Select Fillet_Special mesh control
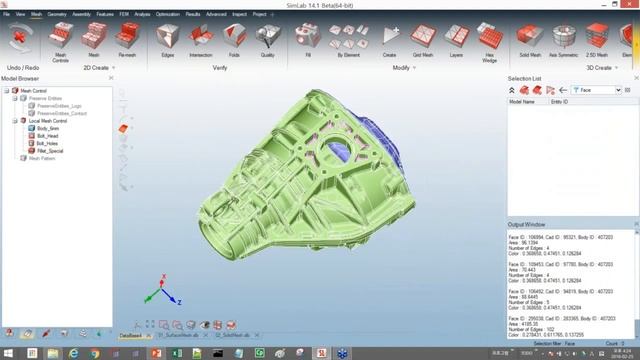Viewport: 640px width, 360px height. [50, 151]
